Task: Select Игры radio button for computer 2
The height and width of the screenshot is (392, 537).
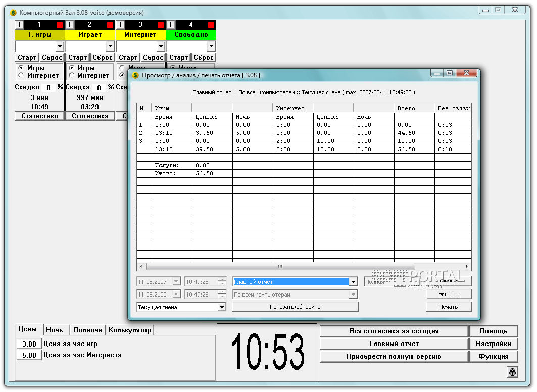Action: click(x=71, y=68)
